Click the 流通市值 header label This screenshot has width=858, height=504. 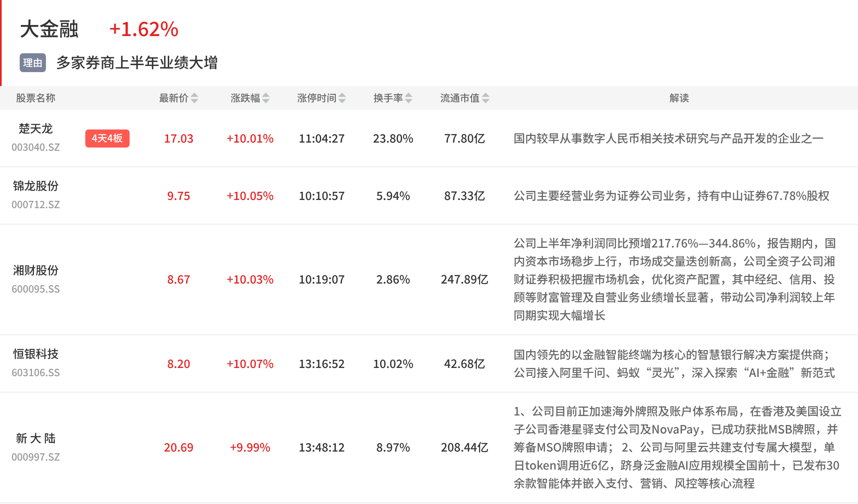click(x=460, y=98)
